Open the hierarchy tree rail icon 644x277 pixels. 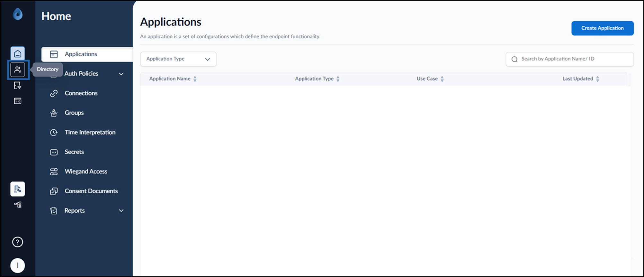pyautogui.click(x=18, y=205)
